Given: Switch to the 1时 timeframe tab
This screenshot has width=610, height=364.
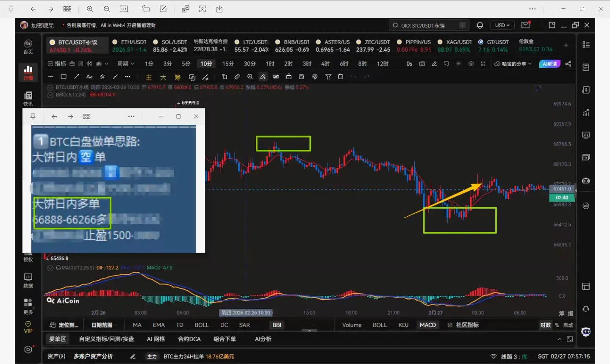Looking at the screenshot, I should (x=270, y=63).
